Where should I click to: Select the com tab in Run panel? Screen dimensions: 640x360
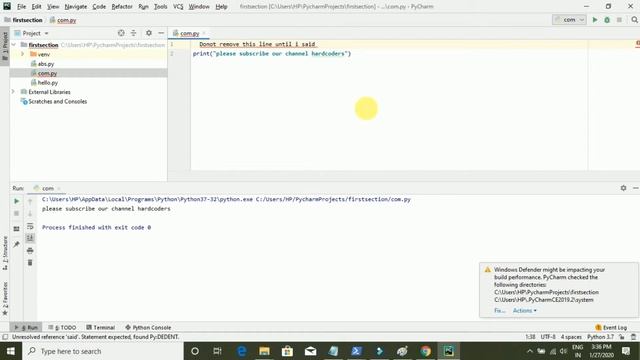click(x=48, y=188)
